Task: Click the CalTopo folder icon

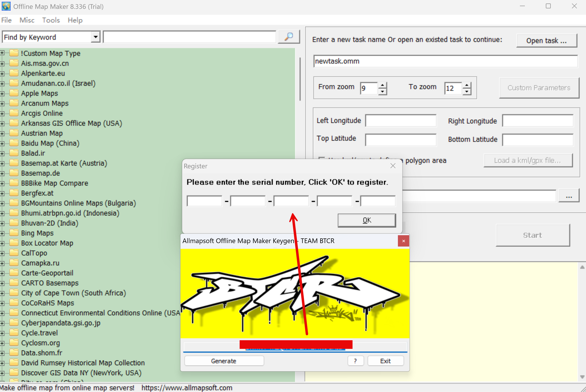Action: tap(14, 253)
